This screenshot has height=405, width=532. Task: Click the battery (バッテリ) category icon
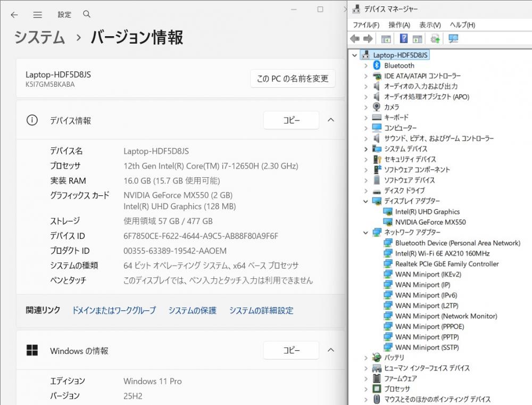(x=377, y=358)
